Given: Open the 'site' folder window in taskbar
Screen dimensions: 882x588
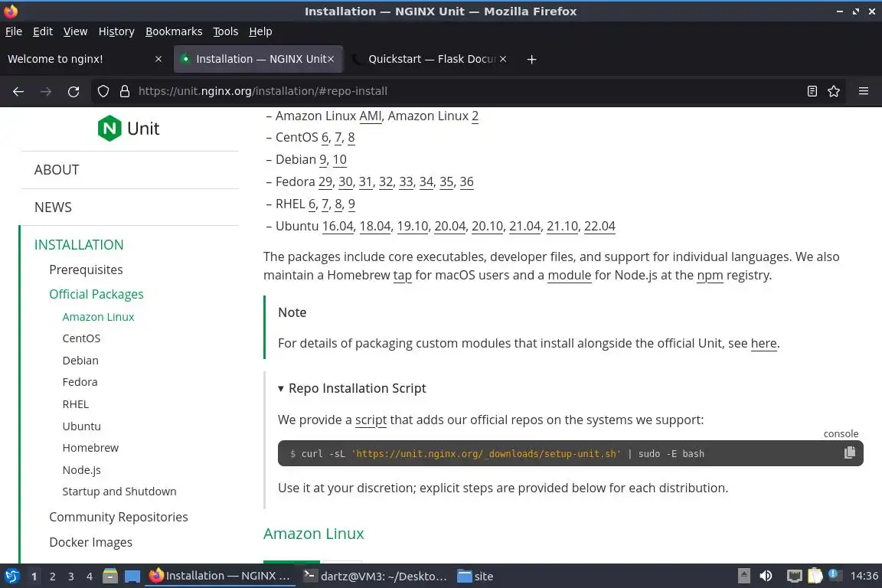Looking at the screenshot, I should click(476, 577).
